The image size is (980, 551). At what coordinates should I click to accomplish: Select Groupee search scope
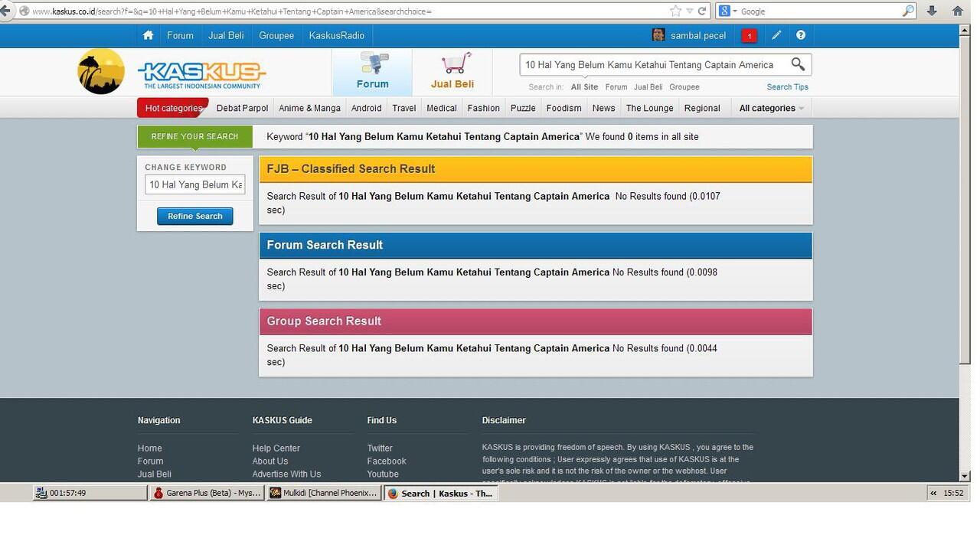[684, 87]
